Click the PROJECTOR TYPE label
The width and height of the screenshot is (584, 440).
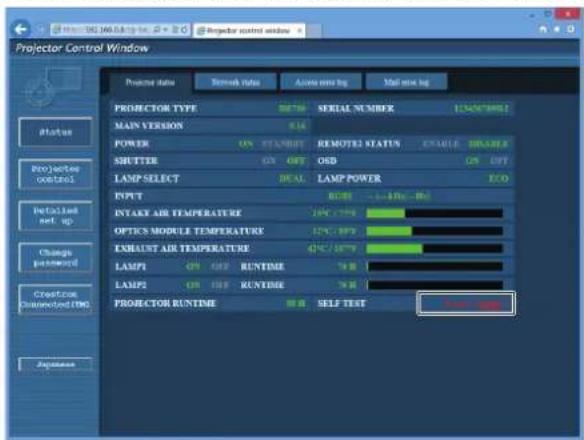tap(156, 108)
